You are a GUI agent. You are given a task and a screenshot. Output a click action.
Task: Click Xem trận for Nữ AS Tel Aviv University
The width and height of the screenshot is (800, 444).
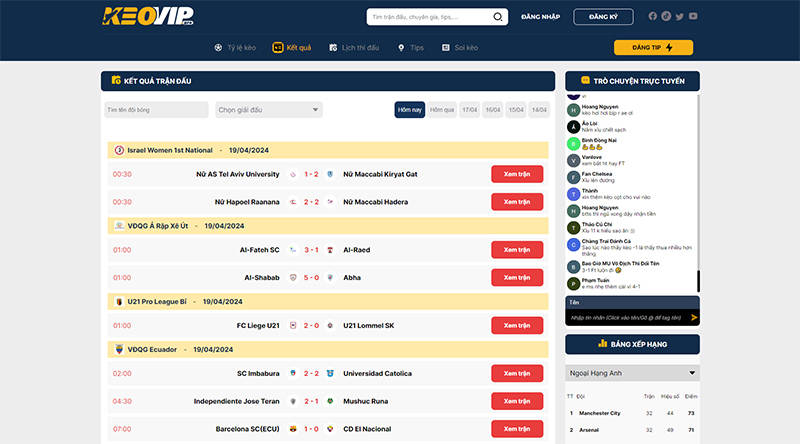(x=517, y=174)
